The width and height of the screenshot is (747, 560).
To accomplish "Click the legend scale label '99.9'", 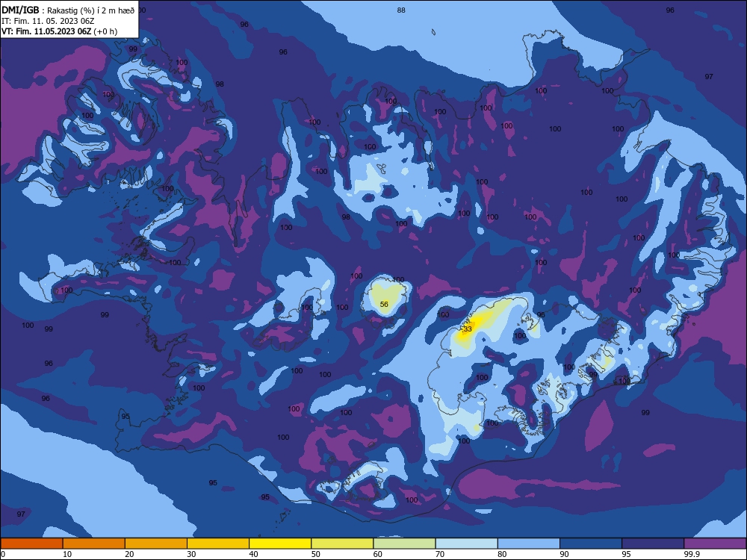I will coord(692,554).
